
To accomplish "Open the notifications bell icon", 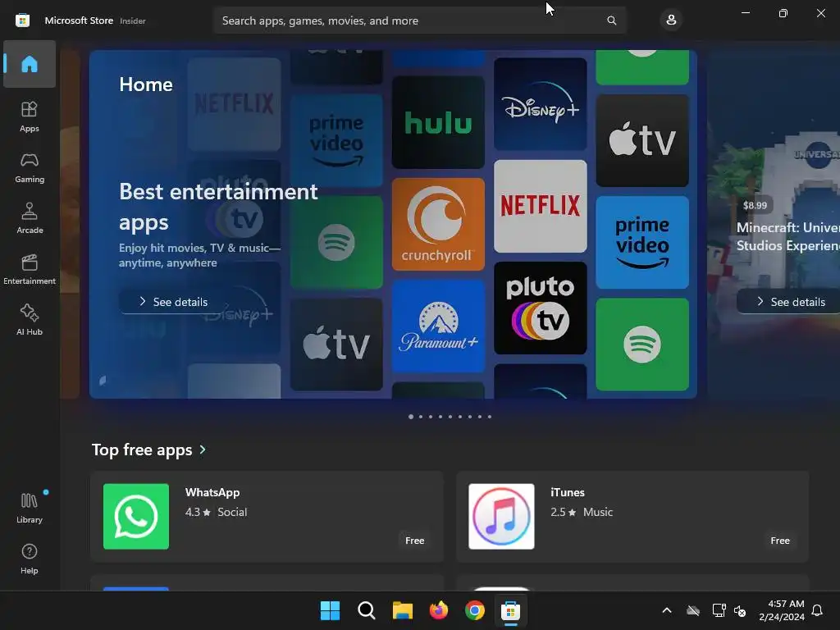I will coord(817,610).
